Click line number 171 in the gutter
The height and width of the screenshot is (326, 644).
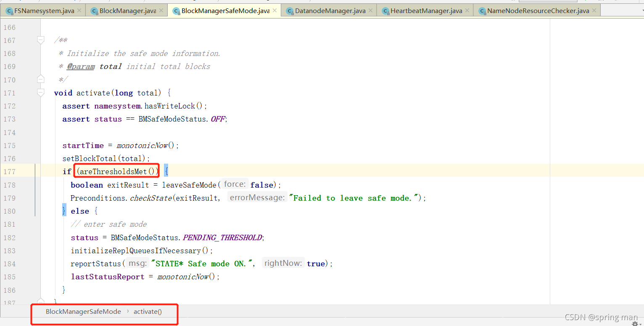[x=9, y=93]
